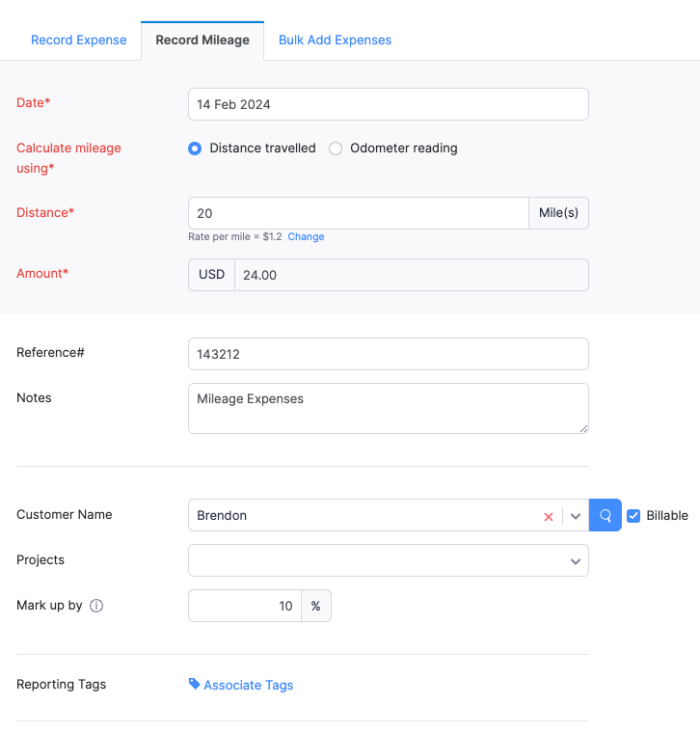Click Change link for rate per mile

tap(306, 236)
